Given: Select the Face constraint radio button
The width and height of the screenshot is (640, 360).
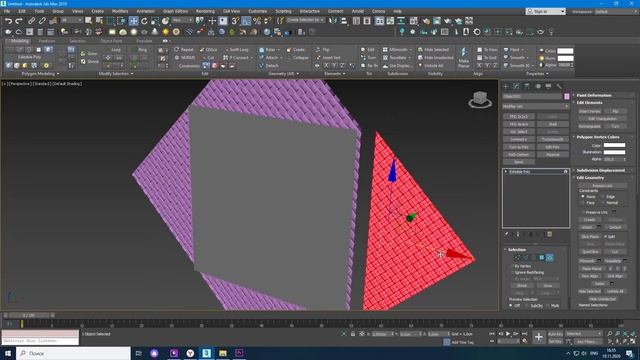Looking at the screenshot, I should click(x=583, y=202).
